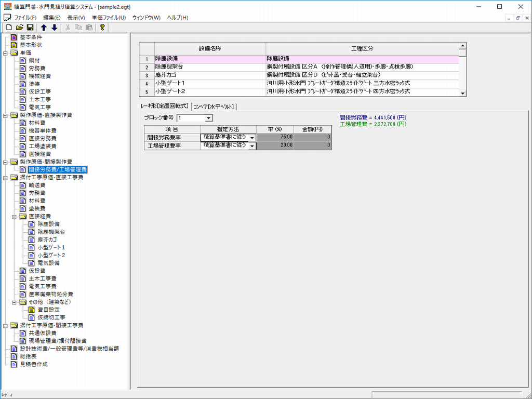Image resolution: width=532 pixels, height=399 pixels.
Task: Select 総括表 in the tree
Action: (28, 356)
